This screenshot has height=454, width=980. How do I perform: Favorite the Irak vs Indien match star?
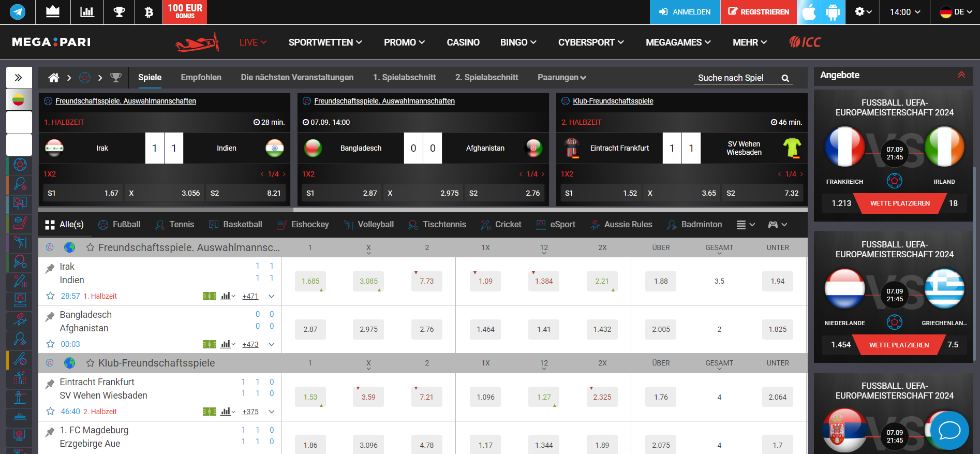click(50, 296)
